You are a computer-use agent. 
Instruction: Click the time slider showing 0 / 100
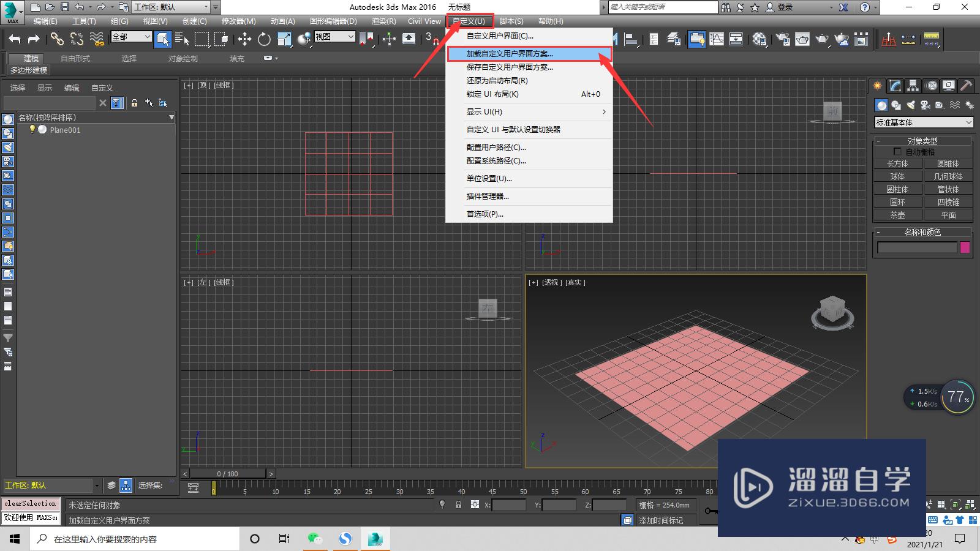click(228, 474)
